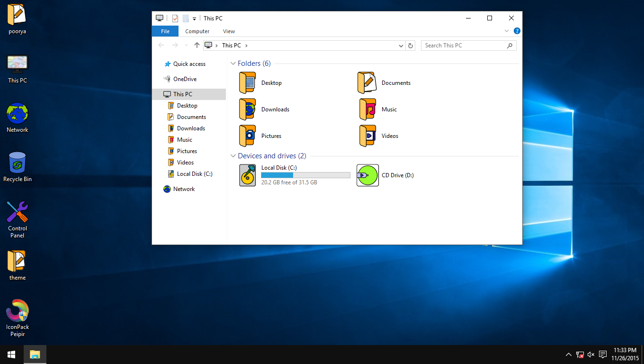
Task: Open Network from the navigation sidebar
Action: (184, 189)
